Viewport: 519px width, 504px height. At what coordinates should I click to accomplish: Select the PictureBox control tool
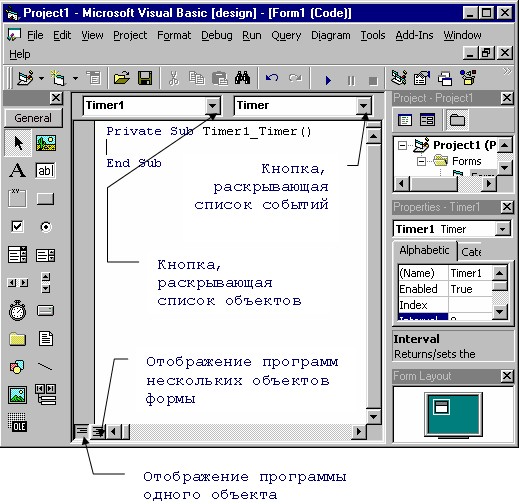coord(46,143)
